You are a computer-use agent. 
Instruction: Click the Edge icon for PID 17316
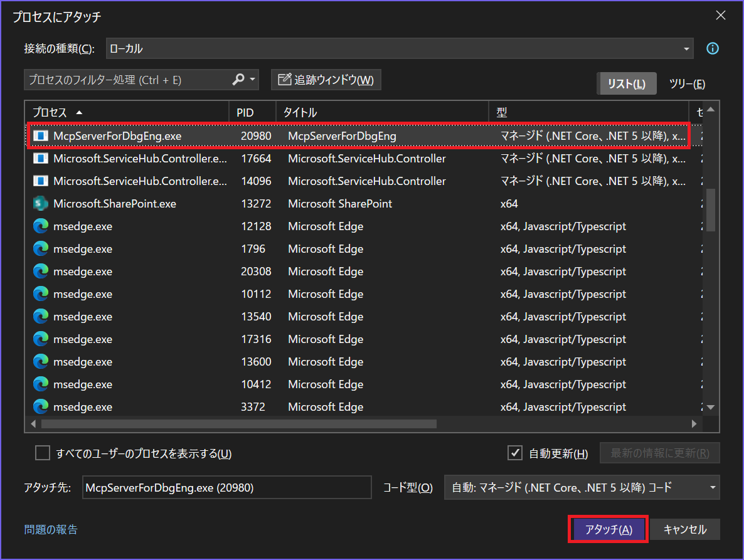pyautogui.click(x=40, y=339)
